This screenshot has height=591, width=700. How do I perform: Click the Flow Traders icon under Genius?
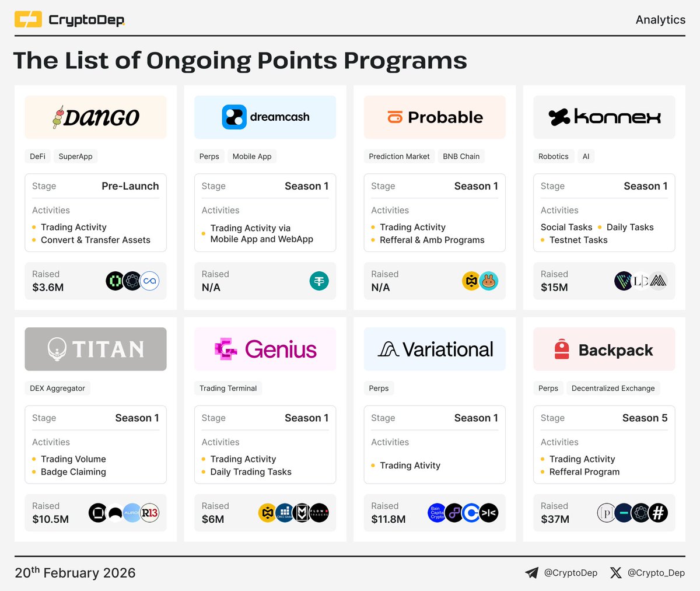[319, 513]
